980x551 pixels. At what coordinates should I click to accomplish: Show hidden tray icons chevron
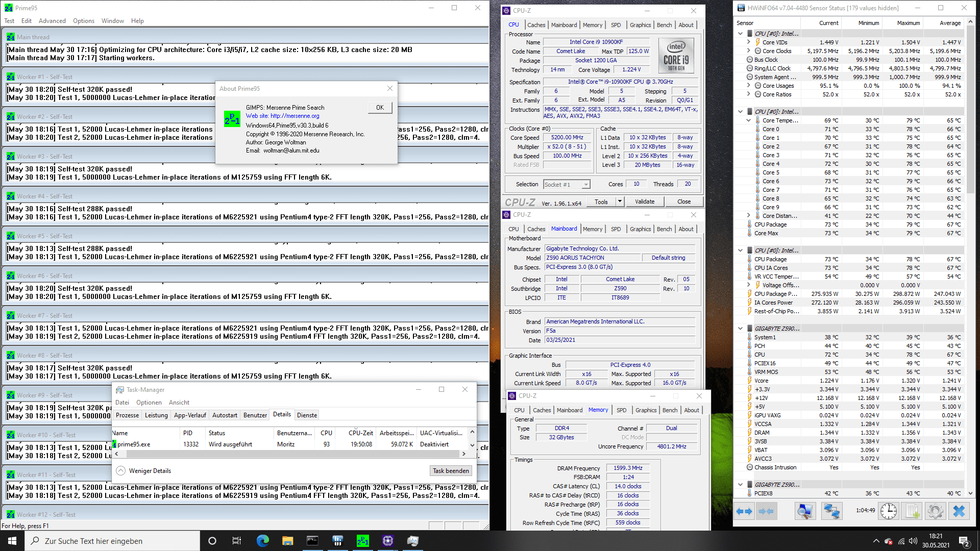click(876, 541)
